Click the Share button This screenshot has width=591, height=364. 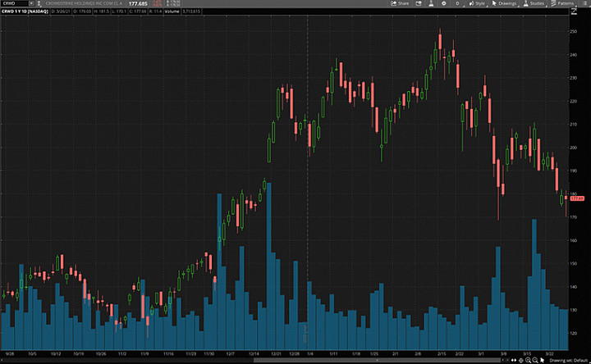400,3
